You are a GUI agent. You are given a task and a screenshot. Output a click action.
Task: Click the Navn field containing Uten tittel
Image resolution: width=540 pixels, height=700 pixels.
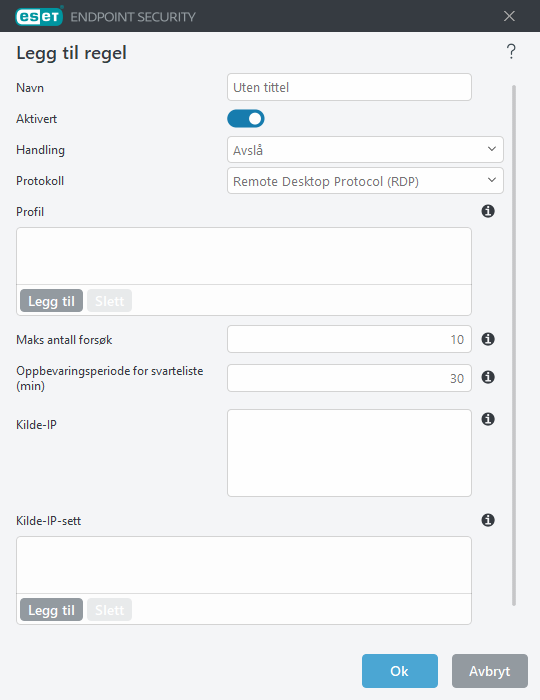(x=349, y=87)
